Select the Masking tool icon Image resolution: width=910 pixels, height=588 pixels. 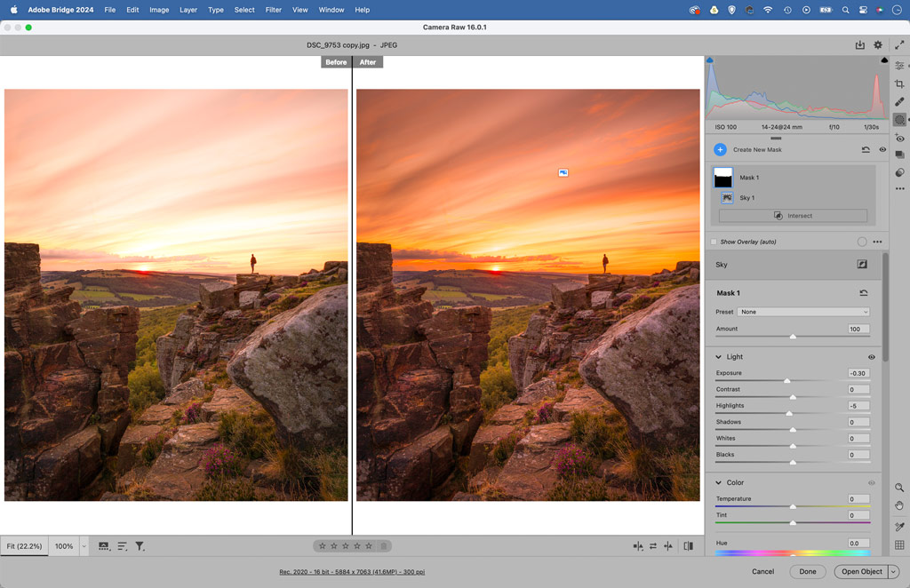pos(899,120)
